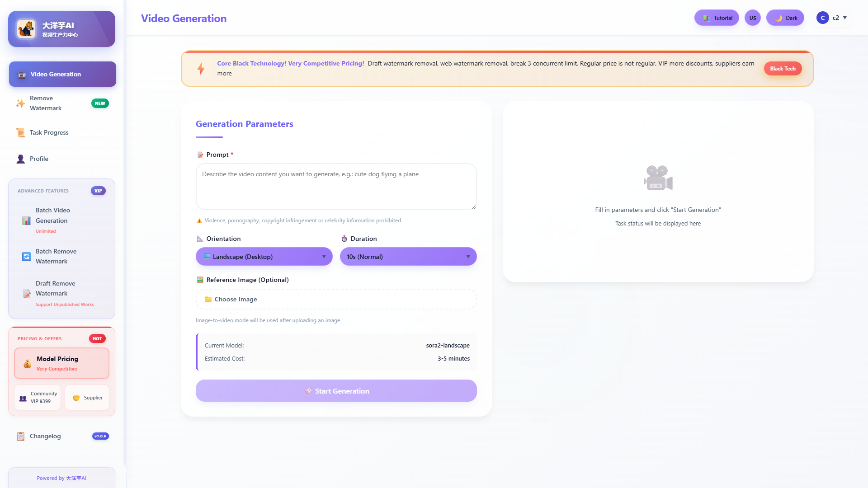The height and width of the screenshot is (488, 868).
Task: Click the Prompt text area to enter description
Action: (336, 187)
